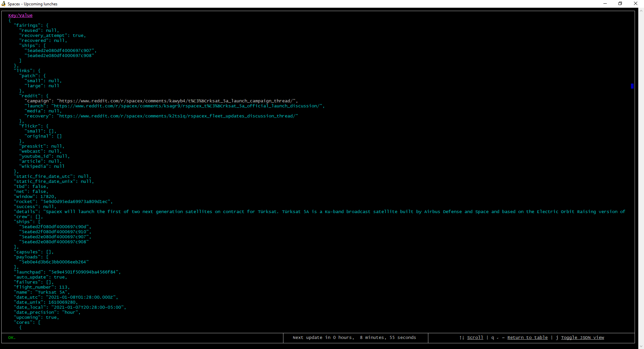Click the "flight_number": 113 line

[x=42, y=287]
